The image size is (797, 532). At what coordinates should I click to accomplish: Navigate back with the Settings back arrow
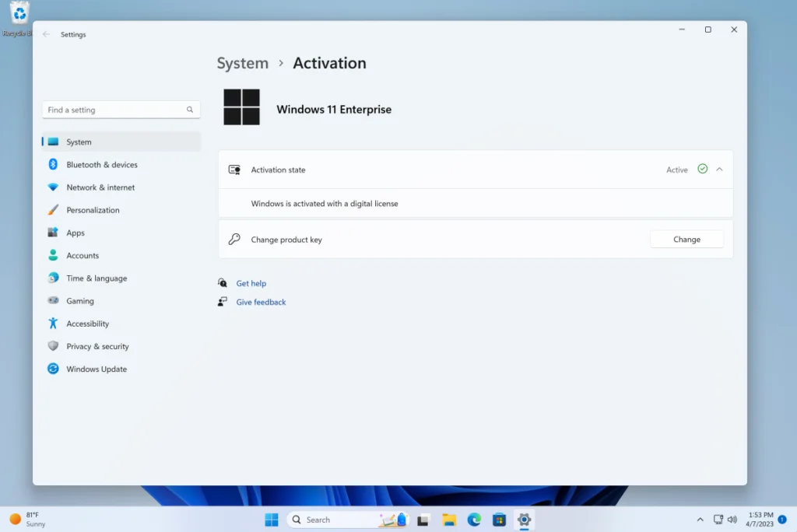[x=46, y=34]
